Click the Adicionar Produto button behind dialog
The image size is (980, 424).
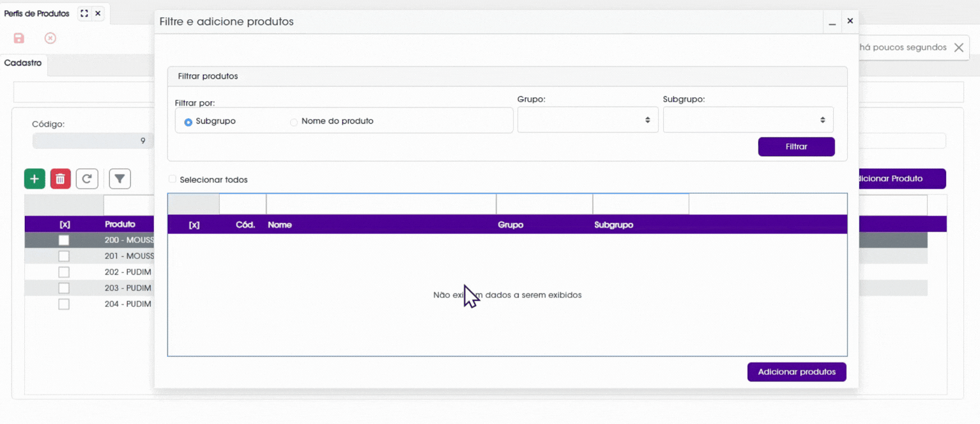[x=902, y=178]
